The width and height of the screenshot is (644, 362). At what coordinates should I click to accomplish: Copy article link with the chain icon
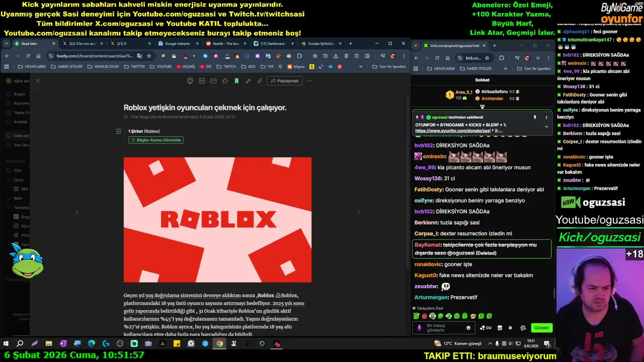260,80
